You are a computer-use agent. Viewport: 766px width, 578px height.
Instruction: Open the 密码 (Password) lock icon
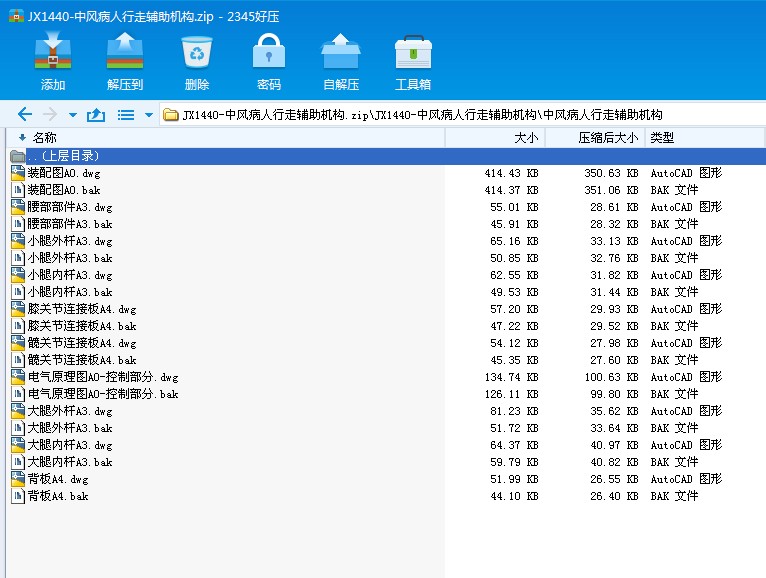coord(269,51)
